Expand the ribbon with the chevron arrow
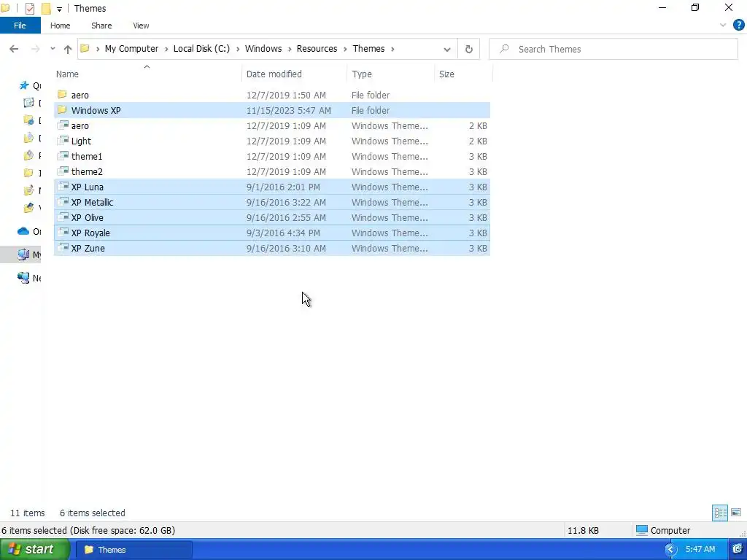Image resolution: width=747 pixels, height=560 pixels. (723, 26)
